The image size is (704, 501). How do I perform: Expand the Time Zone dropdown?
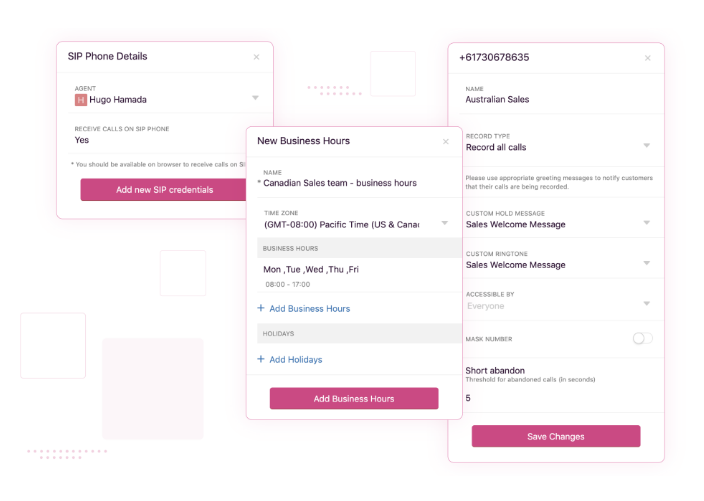[x=445, y=223]
